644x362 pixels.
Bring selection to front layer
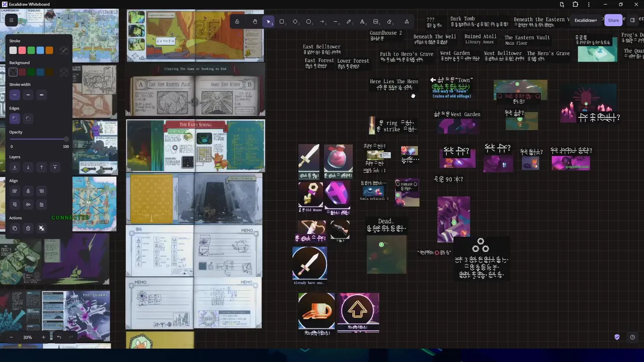click(x=55, y=167)
